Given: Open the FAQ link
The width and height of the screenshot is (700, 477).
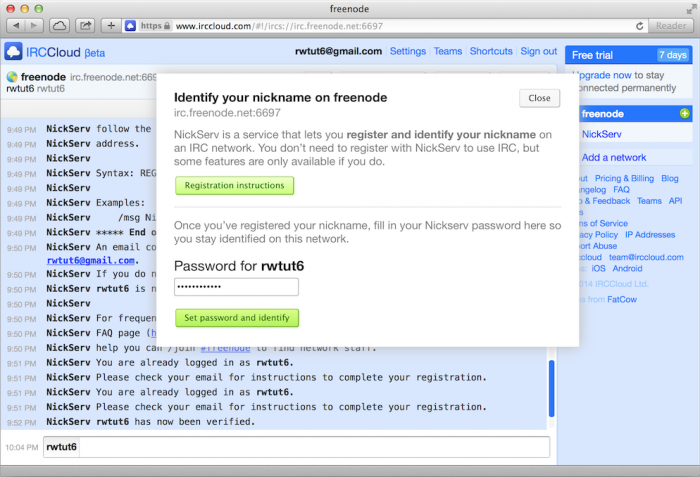Looking at the screenshot, I should [x=621, y=190].
